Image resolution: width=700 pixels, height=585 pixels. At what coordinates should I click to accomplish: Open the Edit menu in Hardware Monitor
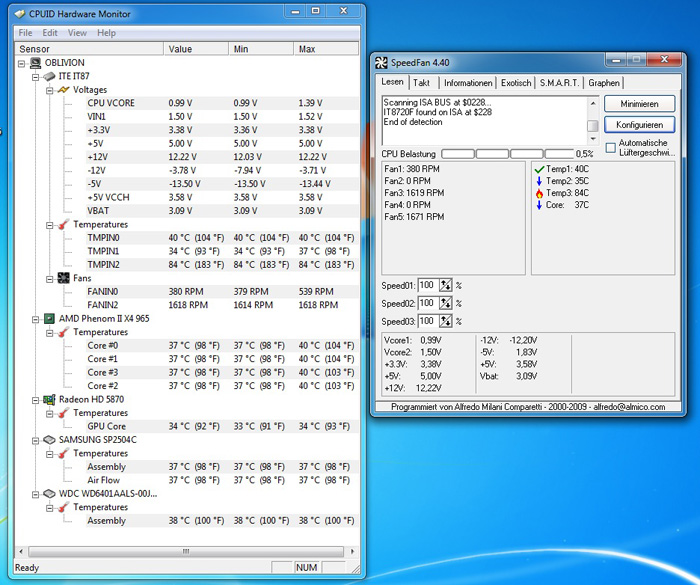[x=50, y=33]
